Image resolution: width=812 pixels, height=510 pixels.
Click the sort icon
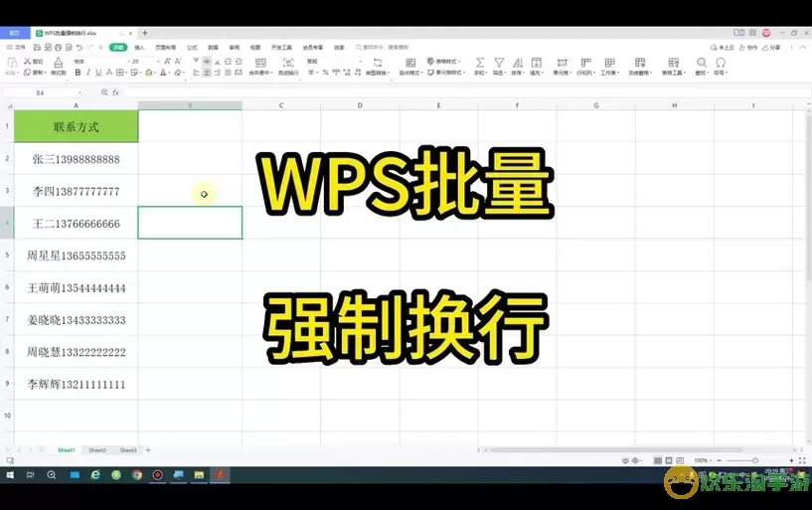[518, 63]
